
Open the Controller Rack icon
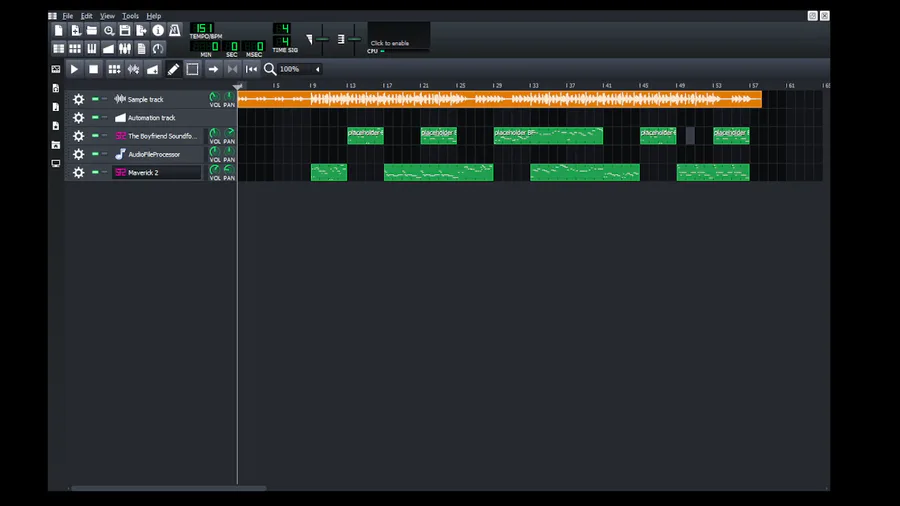pos(158,49)
